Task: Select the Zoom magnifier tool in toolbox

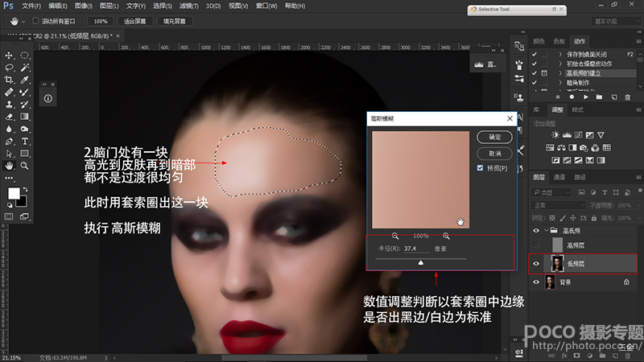Action: coord(25,165)
